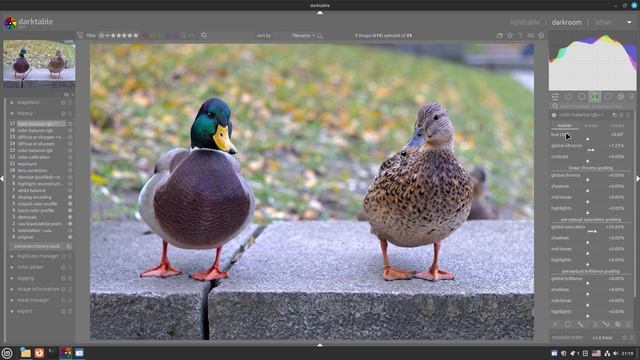This screenshot has height=360, width=640.
Task: Click the filter search magnifier in top bar
Action: (x=204, y=36)
